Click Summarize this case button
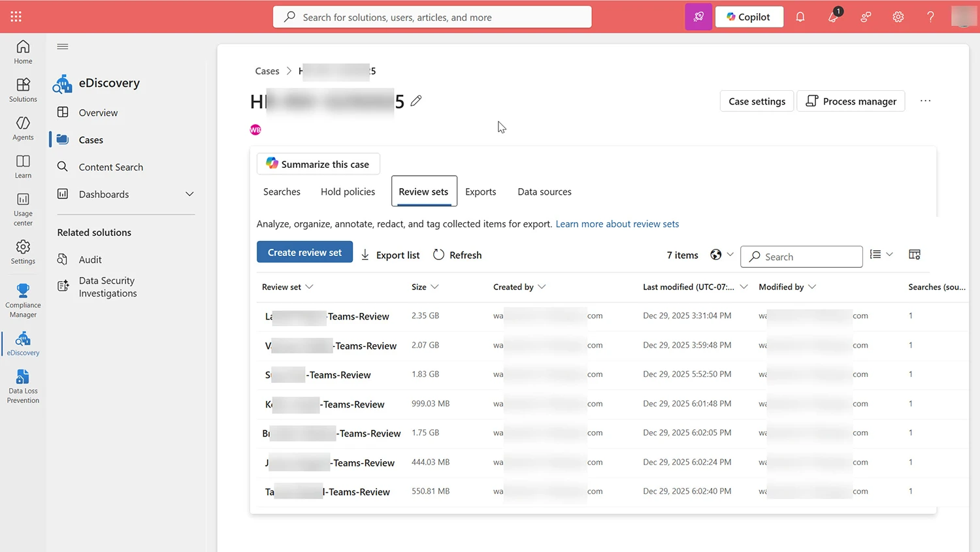This screenshot has height=552, width=980. coord(318,164)
